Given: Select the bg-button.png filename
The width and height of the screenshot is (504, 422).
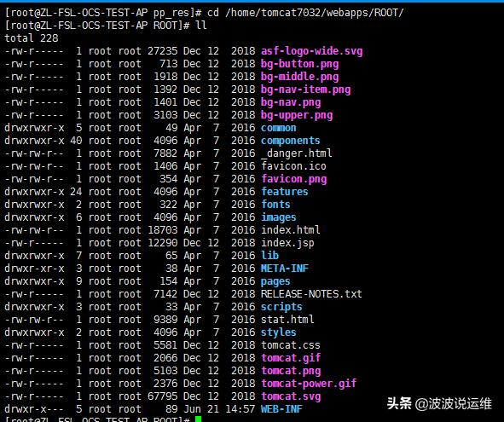Looking at the screenshot, I should pyautogui.click(x=299, y=64).
